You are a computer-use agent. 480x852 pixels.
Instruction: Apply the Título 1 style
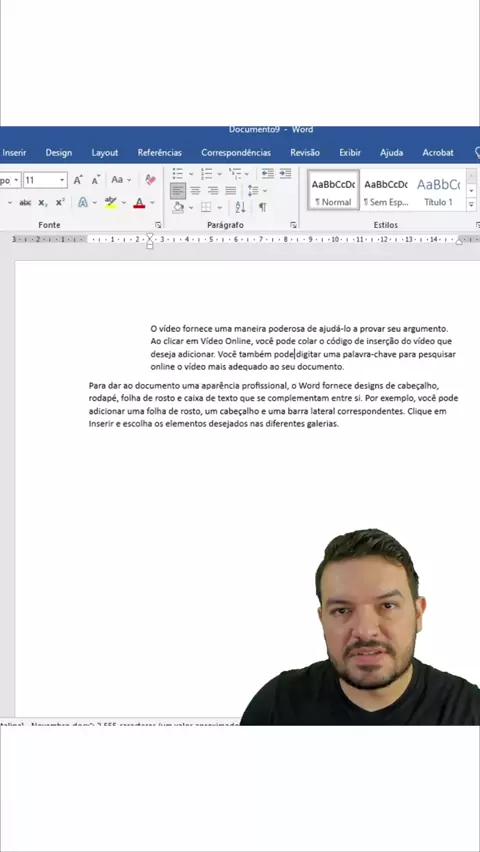(x=438, y=191)
